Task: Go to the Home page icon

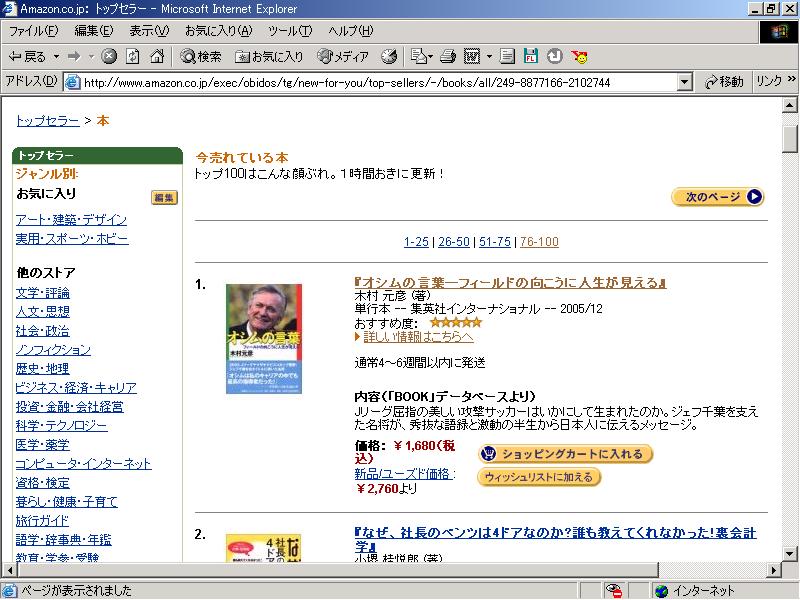Action: (157, 56)
